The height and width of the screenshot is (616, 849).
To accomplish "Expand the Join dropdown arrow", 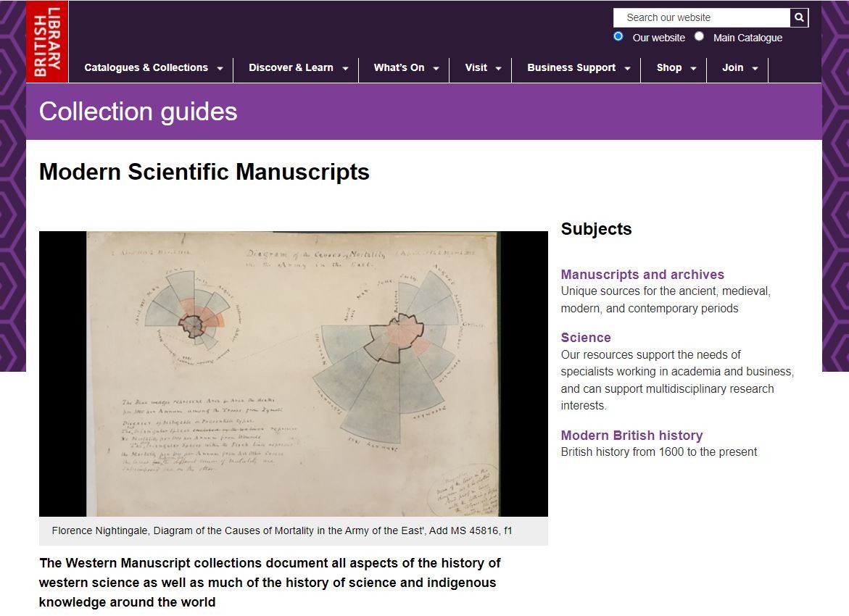I will (755, 69).
